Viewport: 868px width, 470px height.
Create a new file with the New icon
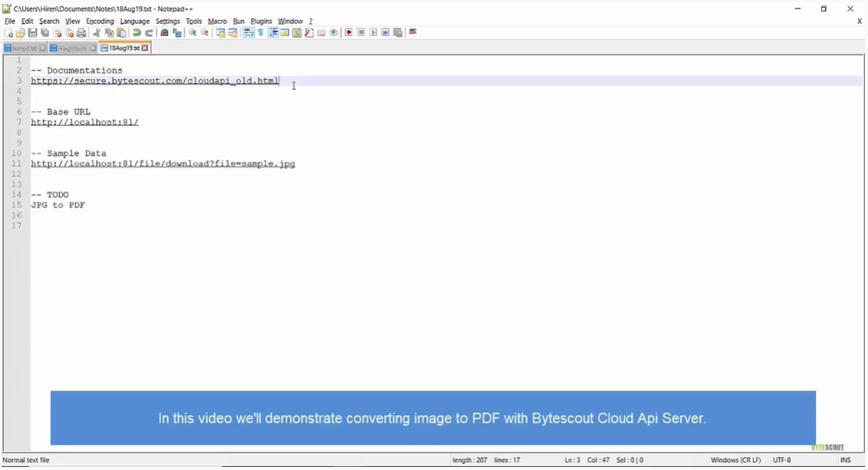(9, 33)
